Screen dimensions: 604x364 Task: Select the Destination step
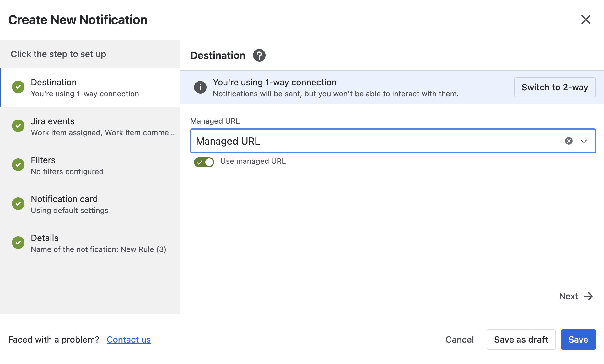coord(90,88)
